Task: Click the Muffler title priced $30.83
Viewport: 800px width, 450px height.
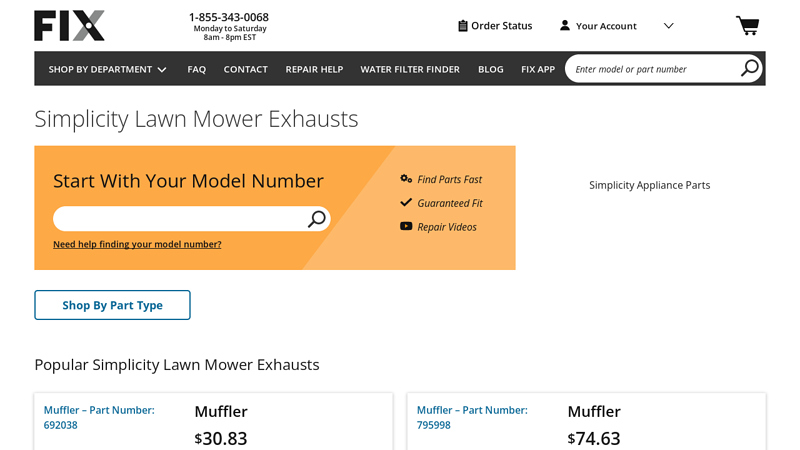Action: (x=221, y=411)
